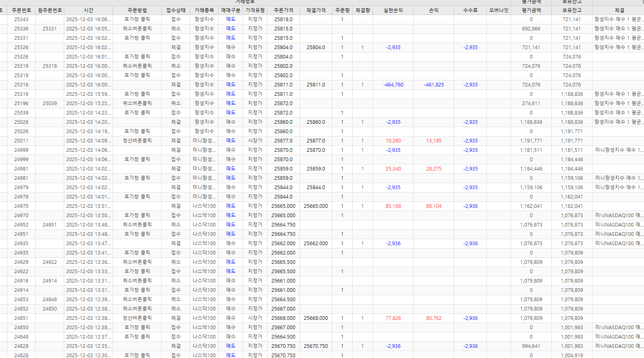Click fee -2,935 in row with 25811.0 fill
644x358 pixels.
point(470,84)
